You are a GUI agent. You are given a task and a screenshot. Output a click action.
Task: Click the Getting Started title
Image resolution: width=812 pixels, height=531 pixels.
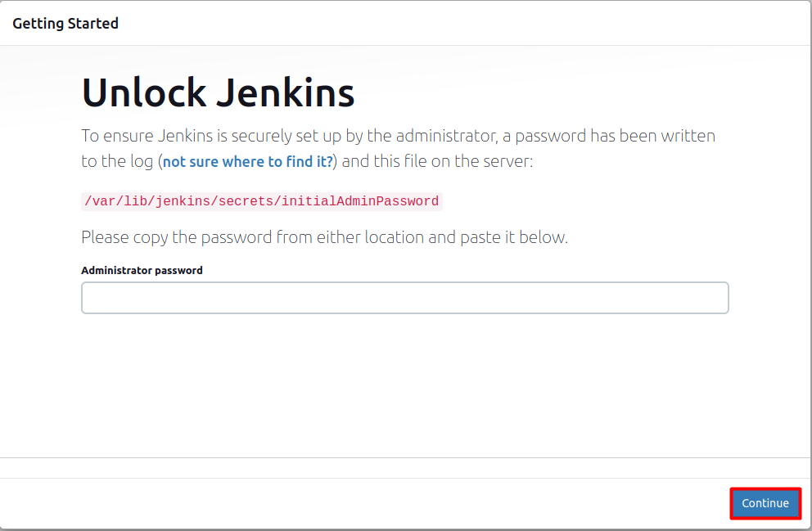click(65, 23)
